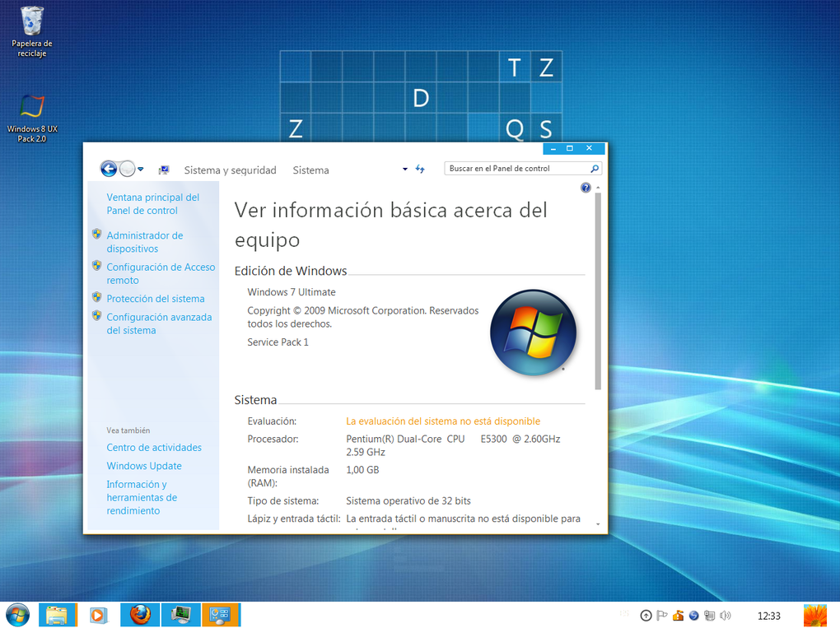The width and height of the screenshot is (840, 628).
Task: Click the Back navigation arrow
Action: point(109,170)
